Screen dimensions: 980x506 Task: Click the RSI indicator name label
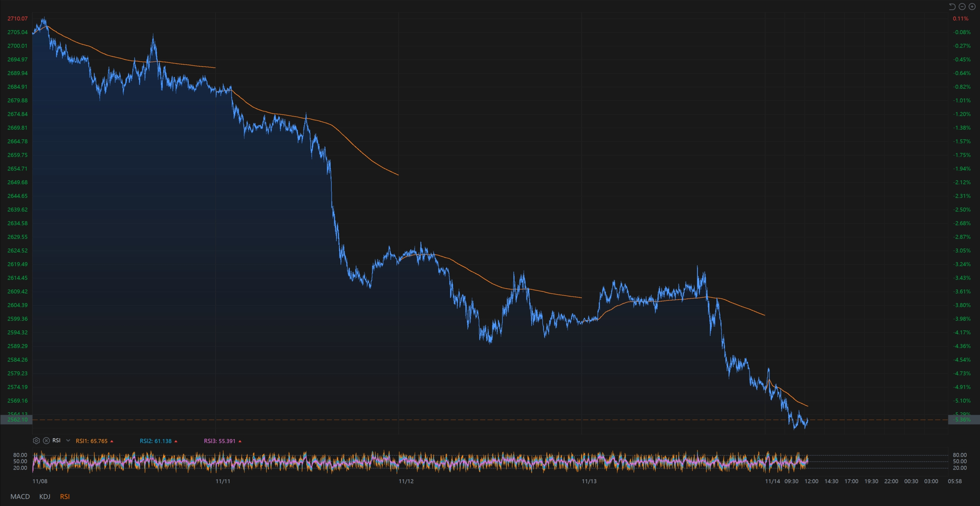[56, 440]
